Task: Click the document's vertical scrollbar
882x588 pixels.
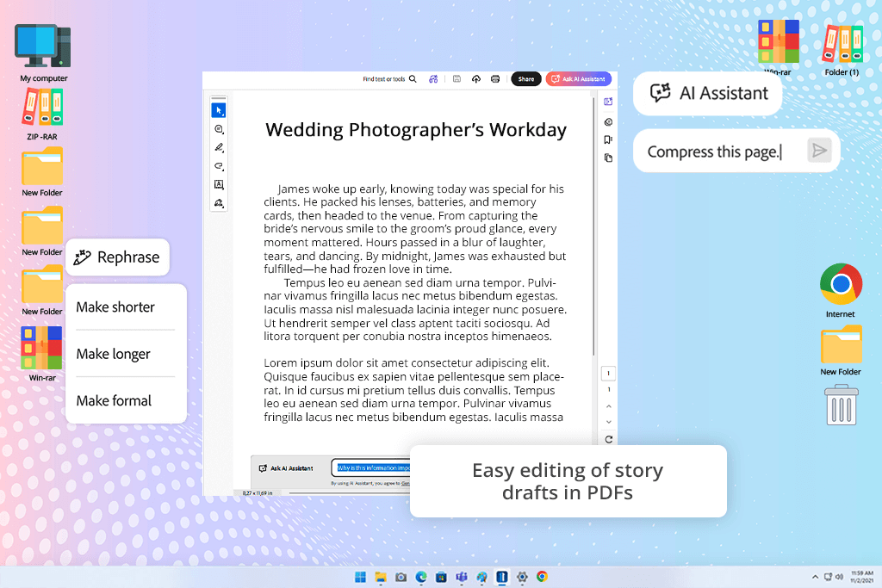Action: [593, 226]
